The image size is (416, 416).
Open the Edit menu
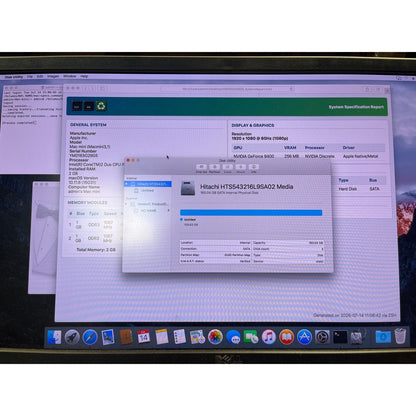click(40, 76)
